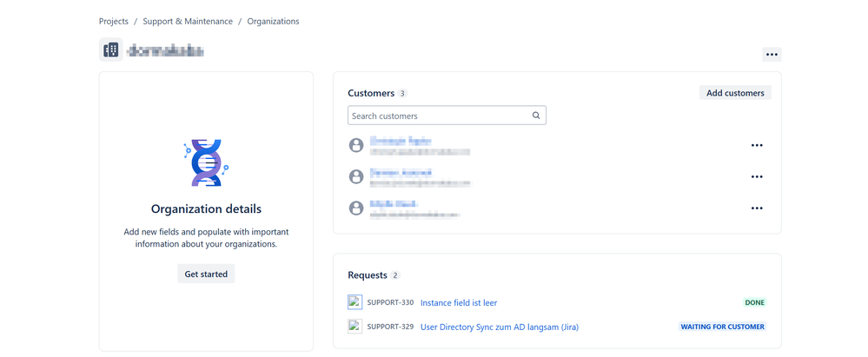
Task: Click the first customer's avatar icon
Action: click(356, 145)
